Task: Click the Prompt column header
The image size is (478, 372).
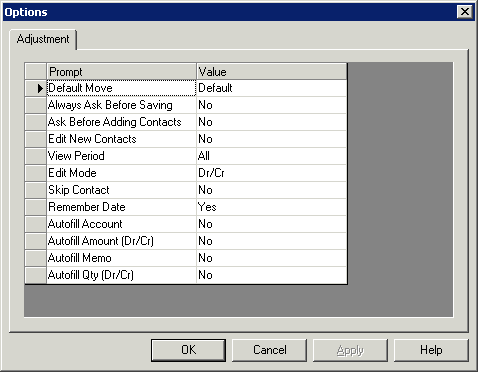Action: click(x=121, y=71)
